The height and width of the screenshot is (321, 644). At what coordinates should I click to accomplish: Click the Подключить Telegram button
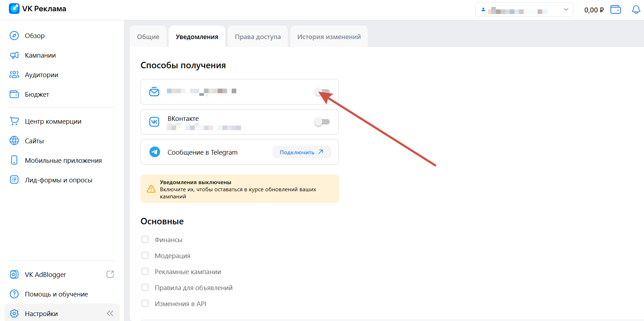pos(302,152)
